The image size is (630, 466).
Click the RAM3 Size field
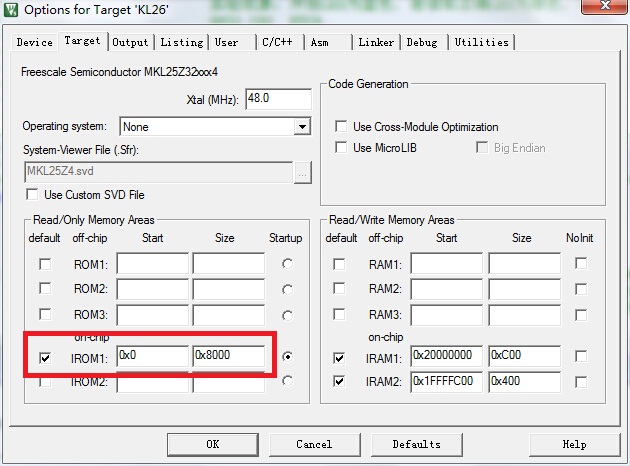pyautogui.click(x=524, y=315)
